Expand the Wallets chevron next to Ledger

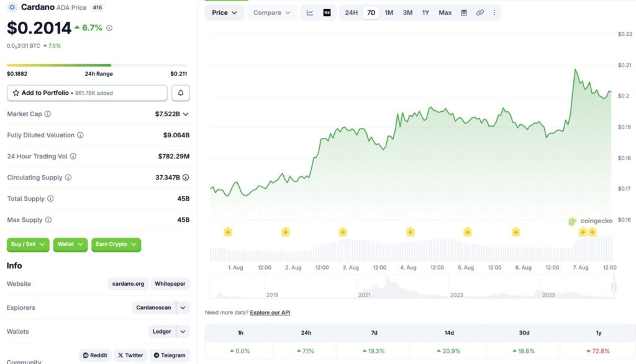coord(183,332)
